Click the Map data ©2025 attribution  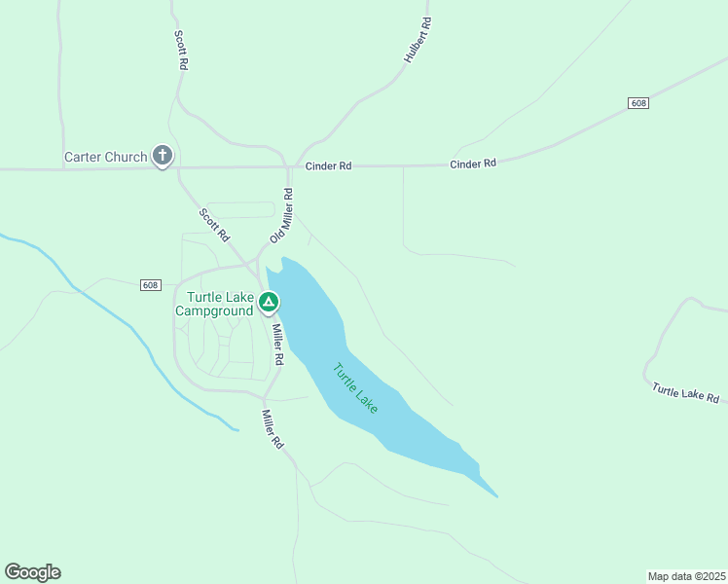[x=687, y=576]
